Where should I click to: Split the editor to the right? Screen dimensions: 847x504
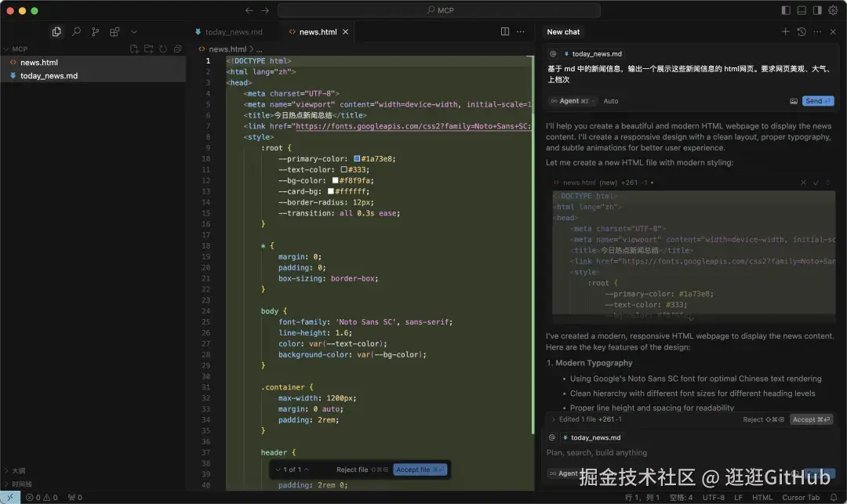504,31
